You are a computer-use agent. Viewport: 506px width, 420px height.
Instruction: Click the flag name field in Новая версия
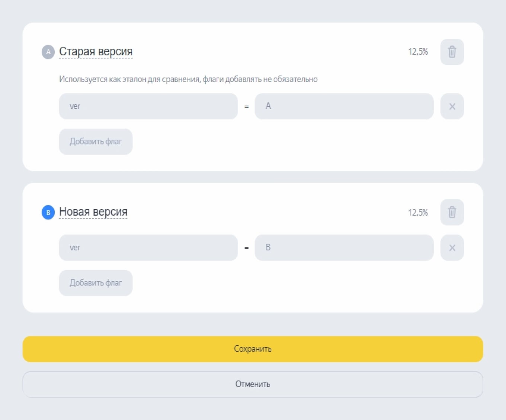click(x=148, y=248)
